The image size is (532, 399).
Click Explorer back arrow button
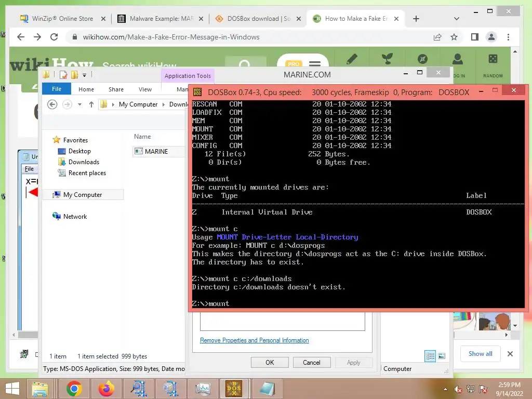52,104
